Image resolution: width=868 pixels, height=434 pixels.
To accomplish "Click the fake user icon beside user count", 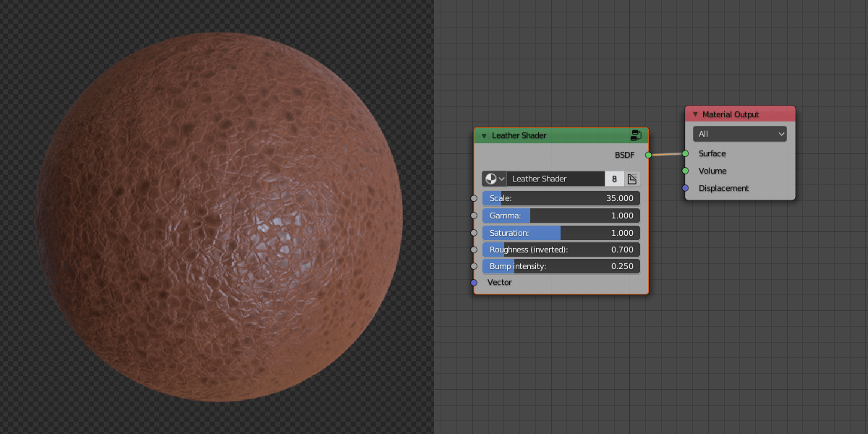I will coord(631,179).
